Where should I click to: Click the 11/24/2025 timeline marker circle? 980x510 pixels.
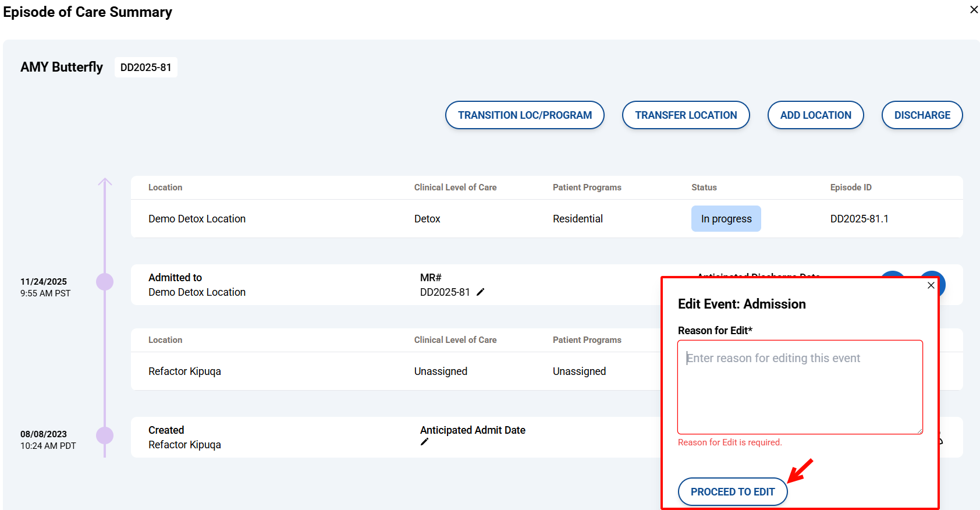(105, 282)
